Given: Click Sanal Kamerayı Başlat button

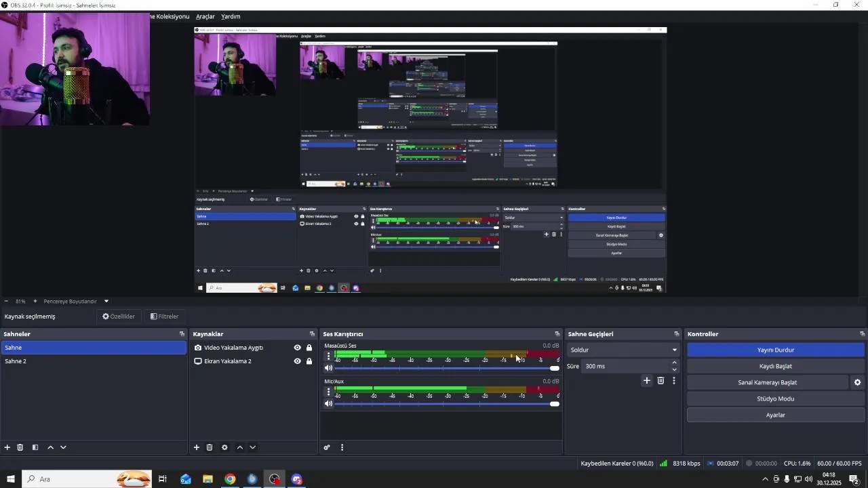Looking at the screenshot, I should [x=768, y=382].
